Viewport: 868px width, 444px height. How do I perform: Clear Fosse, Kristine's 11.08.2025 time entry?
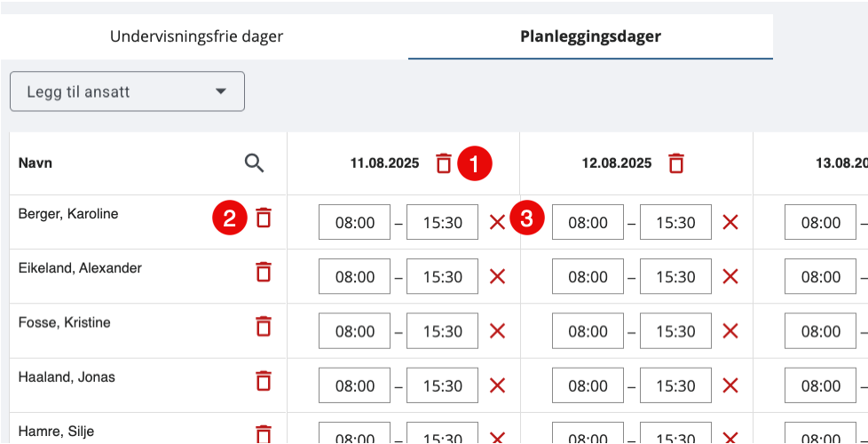(x=497, y=331)
